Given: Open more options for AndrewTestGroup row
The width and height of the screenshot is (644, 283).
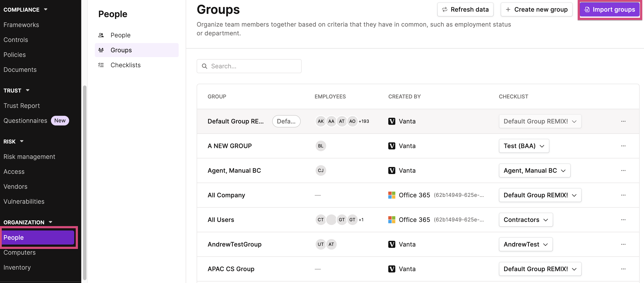Looking at the screenshot, I should (623, 244).
